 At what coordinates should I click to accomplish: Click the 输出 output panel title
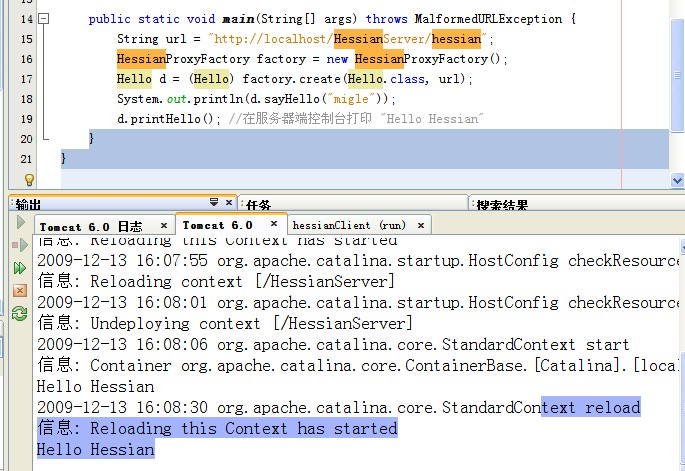28,204
